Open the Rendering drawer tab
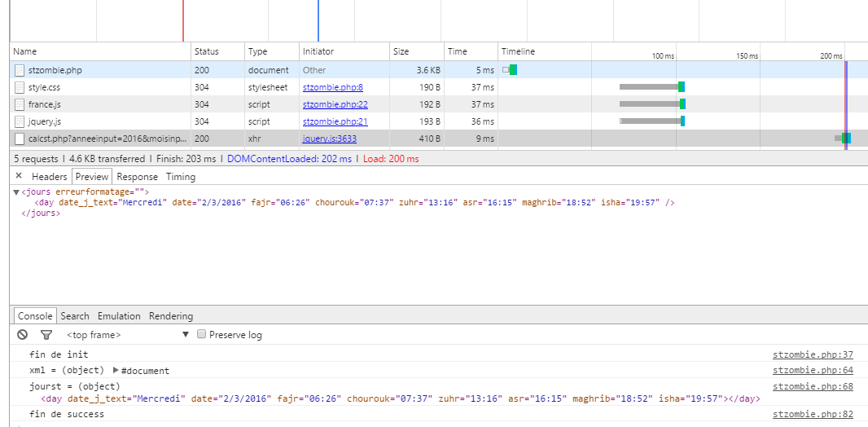868x427 pixels. 171,316
